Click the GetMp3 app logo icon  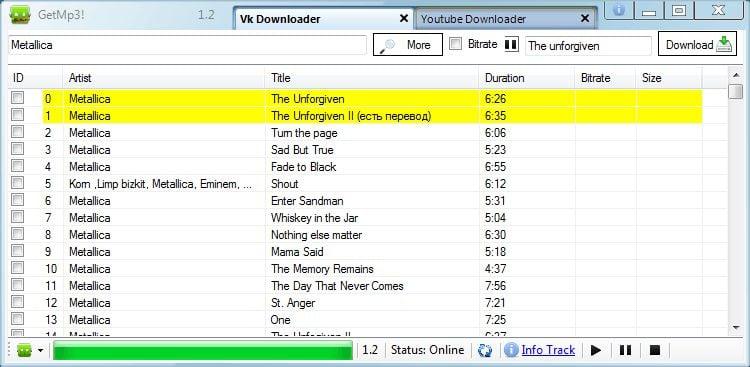click(x=20, y=15)
